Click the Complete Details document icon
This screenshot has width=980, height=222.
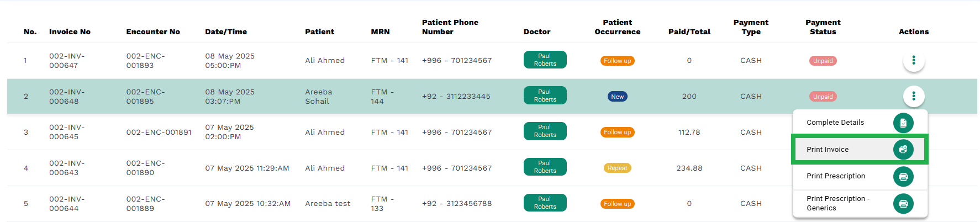[x=903, y=123]
